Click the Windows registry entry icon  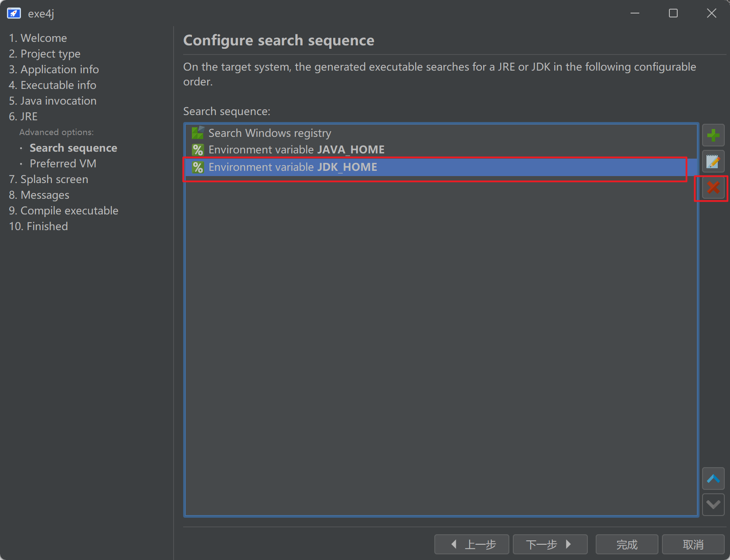[x=198, y=133]
